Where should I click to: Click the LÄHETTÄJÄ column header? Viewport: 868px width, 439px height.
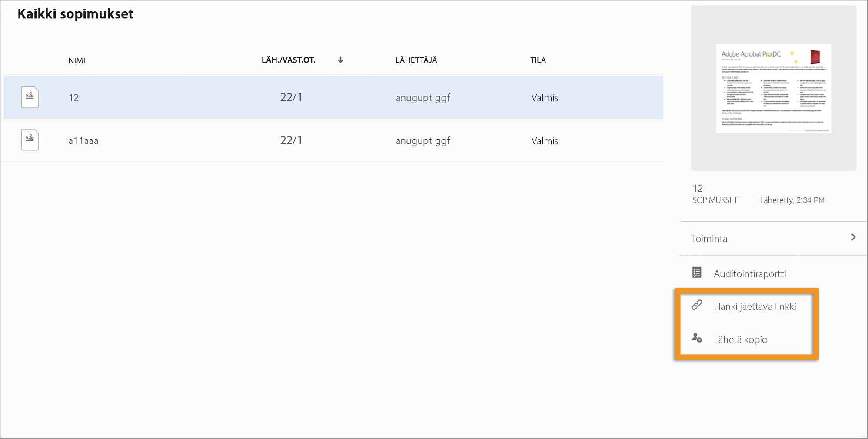click(x=416, y=60)
